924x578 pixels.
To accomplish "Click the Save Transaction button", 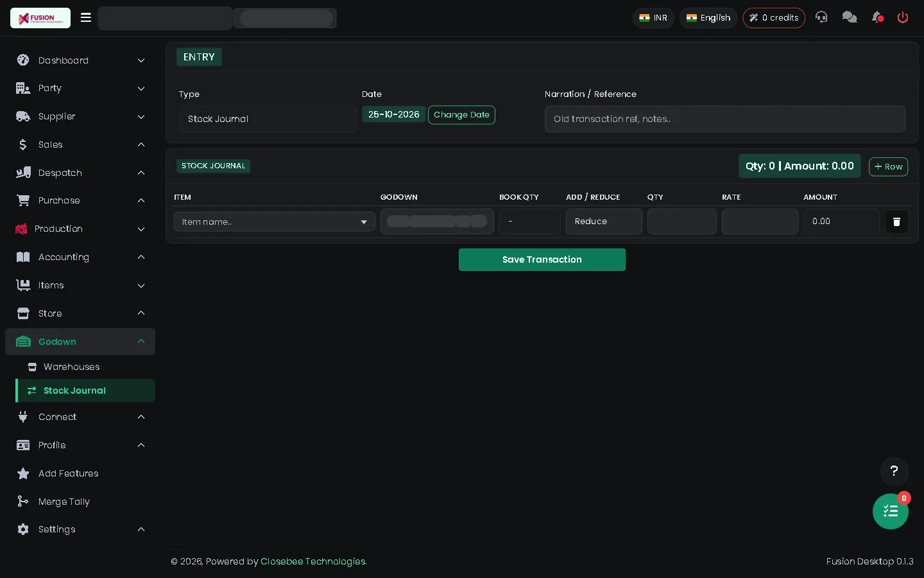I will (542, 259).
